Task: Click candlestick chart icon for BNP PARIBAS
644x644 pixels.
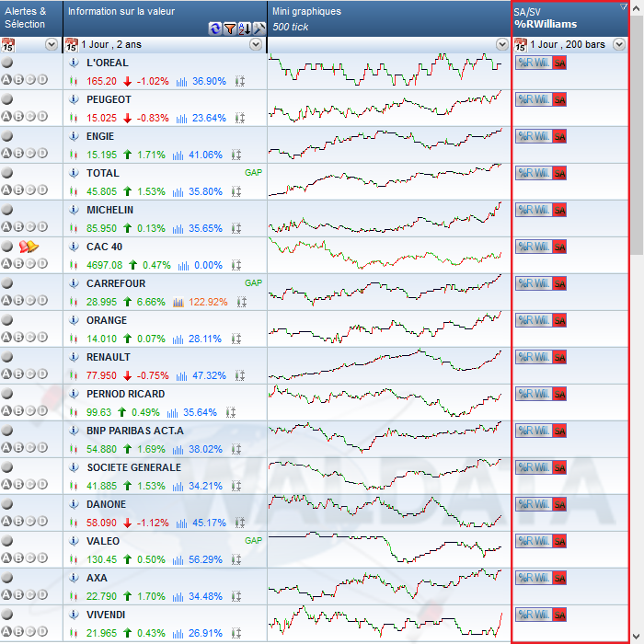Action: [x=74, y=449]
